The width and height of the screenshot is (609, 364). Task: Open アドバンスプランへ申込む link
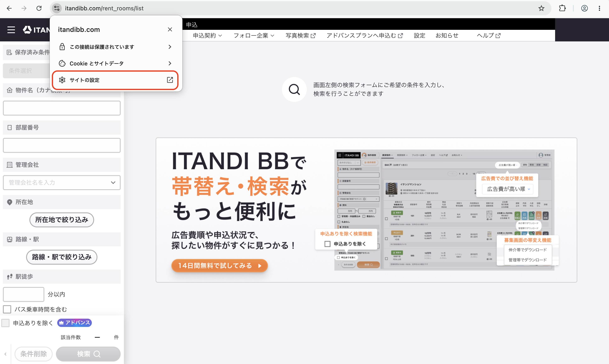364,36
